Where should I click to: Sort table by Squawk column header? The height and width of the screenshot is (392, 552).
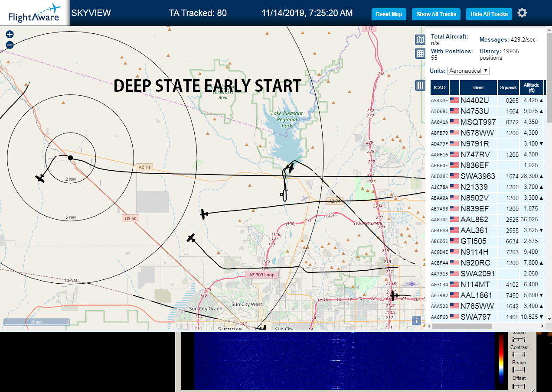coord(508,87)
